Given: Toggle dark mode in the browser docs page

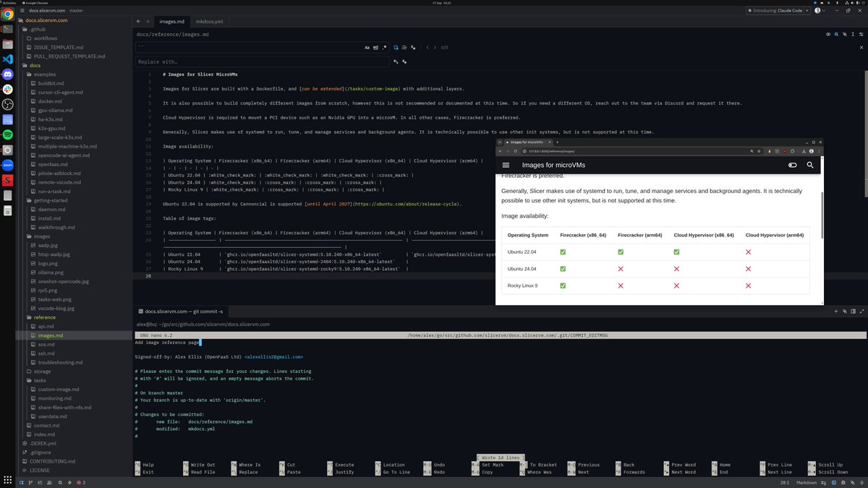Looking at the screenshot, I should (792, 165).
